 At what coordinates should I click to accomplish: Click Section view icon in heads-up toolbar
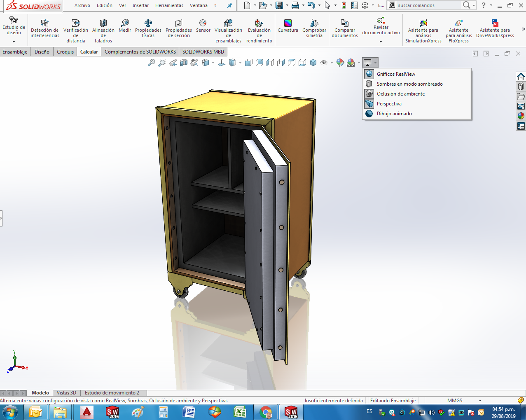184,63
